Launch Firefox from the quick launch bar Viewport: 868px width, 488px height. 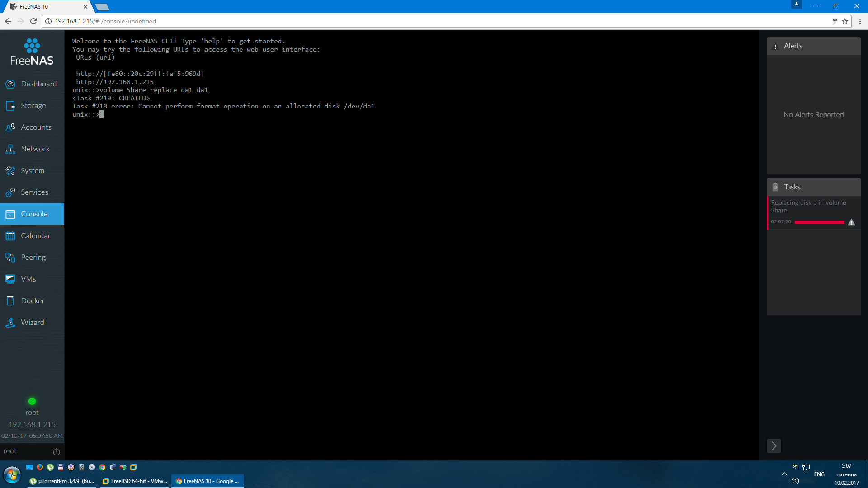pos(40,467)
